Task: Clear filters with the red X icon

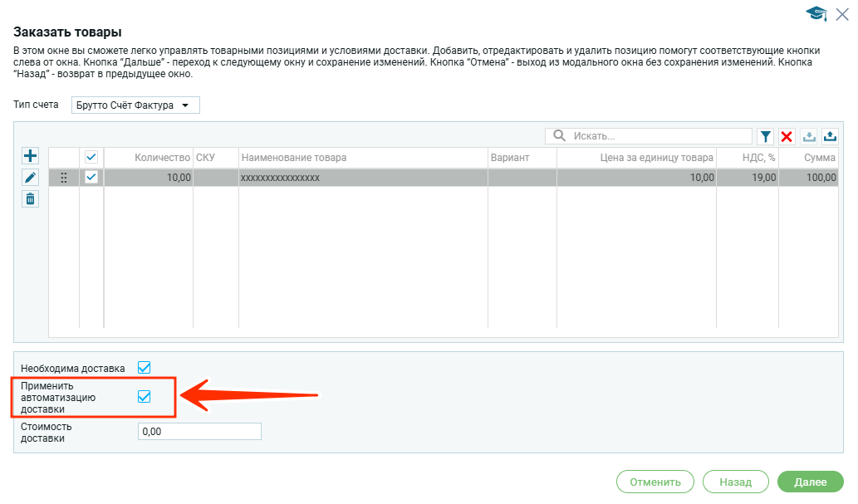Action: point(787,136)
